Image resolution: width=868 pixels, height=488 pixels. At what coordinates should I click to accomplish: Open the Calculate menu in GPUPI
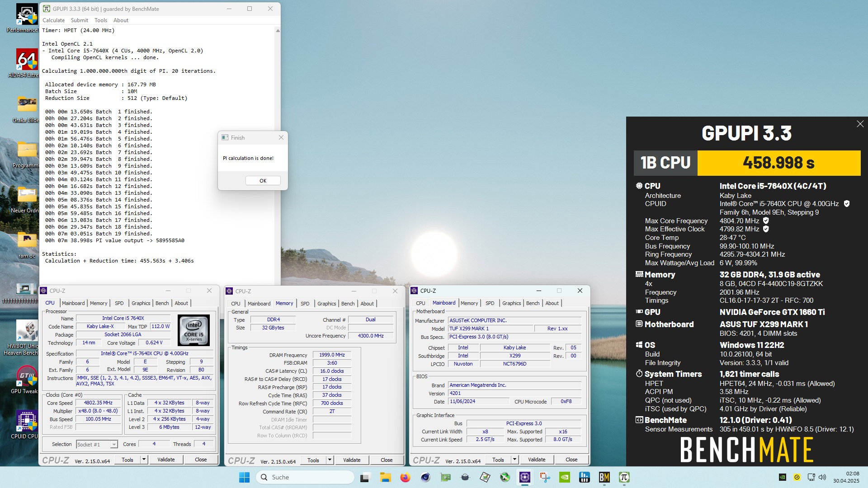(53, 20)
